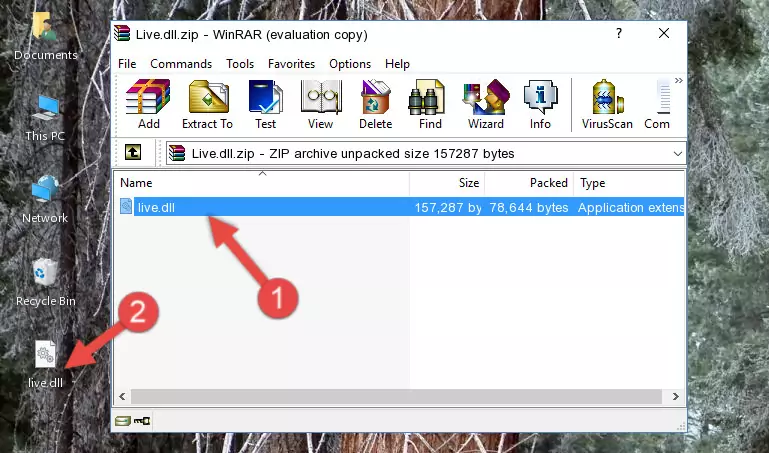Image resolution: width=769 pixels, height=453 pixels.
Task: Launch the Wizard tool
Action: (x=486, y=104)
